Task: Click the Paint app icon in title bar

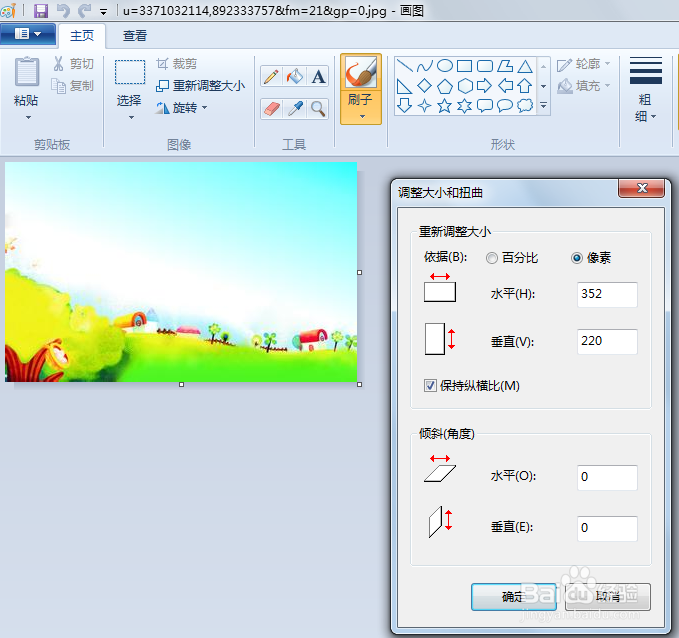Action: coord(9,10)
